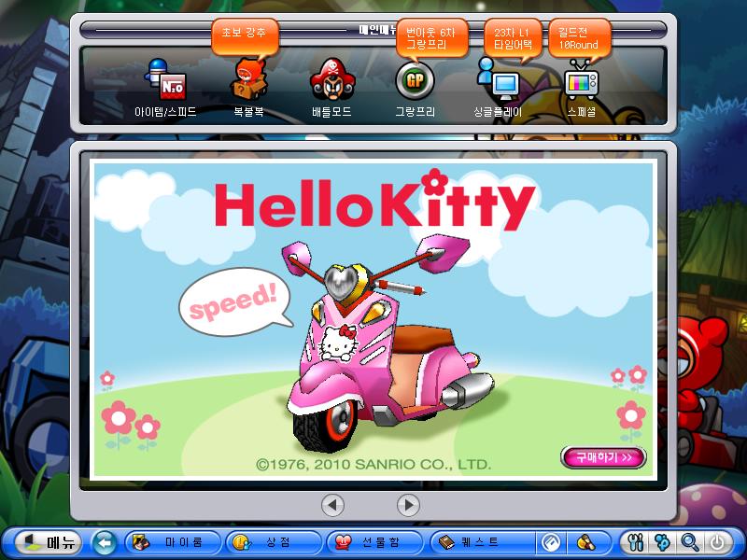Viewport: 747px width, 560px height.
Task: Click the 길드전 10Round bubble
Action: tap(579, 38)
